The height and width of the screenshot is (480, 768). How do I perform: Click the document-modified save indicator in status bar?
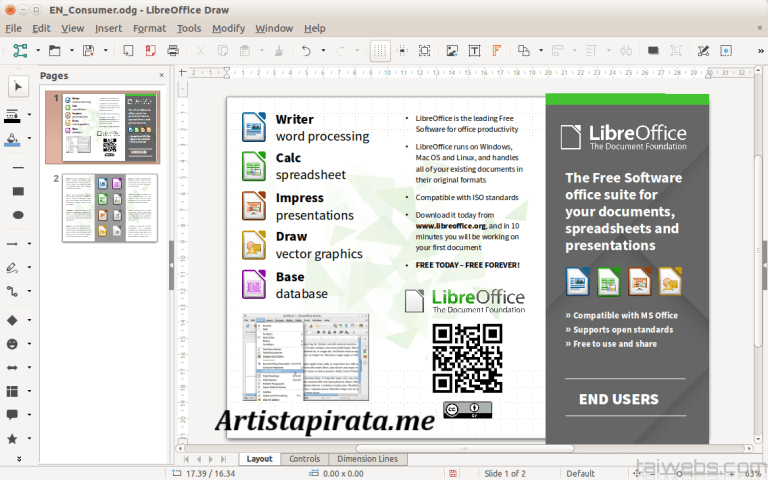point(453,474)
